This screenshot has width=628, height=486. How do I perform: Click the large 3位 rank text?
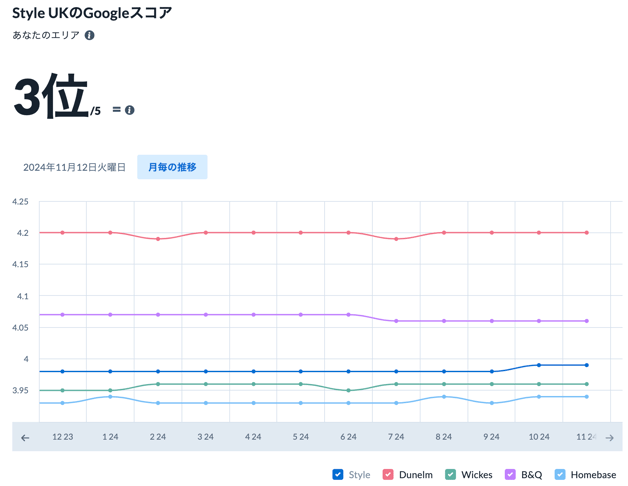click(51, 96)
